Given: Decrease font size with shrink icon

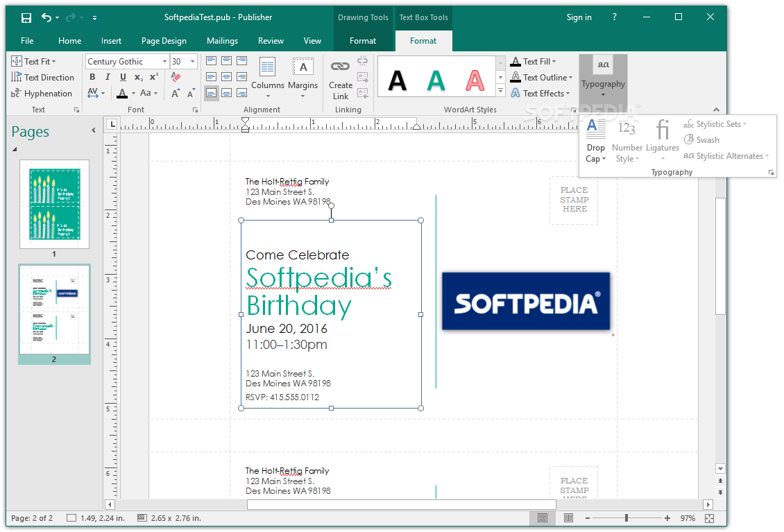Looking at the screenshot, I should click(191, 94).
